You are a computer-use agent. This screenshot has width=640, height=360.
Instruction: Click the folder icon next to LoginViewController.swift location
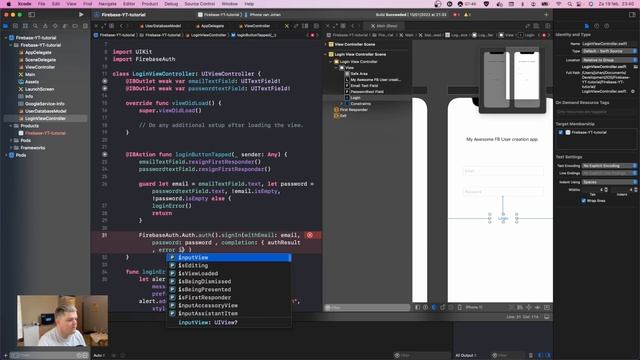point(635,67)
